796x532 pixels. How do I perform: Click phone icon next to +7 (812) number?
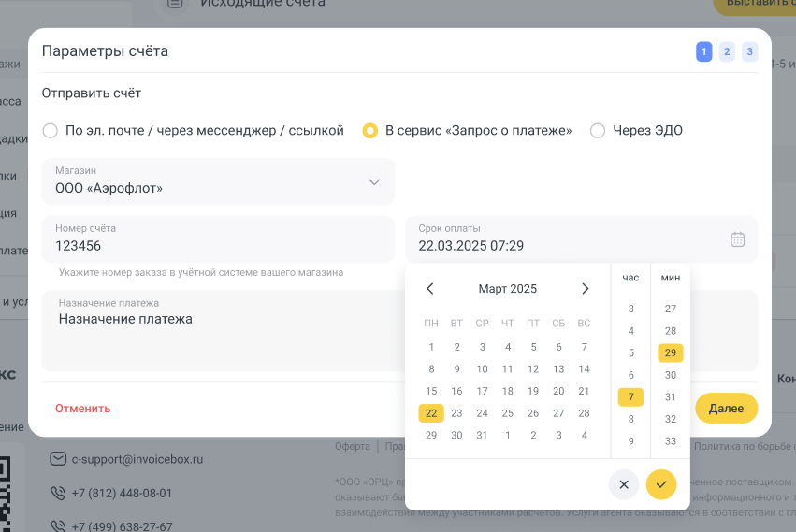click(58, 493)
